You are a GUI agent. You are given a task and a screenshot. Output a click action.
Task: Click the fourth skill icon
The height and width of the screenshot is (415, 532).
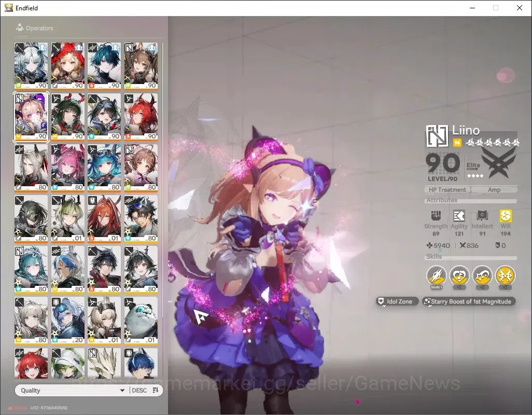point(505,275)
